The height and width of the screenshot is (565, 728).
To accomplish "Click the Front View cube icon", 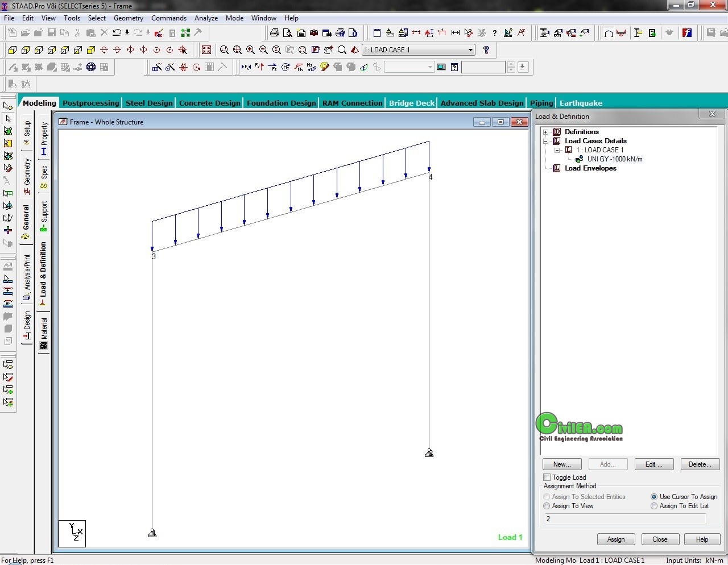I will pyautogui.click(x=12, y=50).
